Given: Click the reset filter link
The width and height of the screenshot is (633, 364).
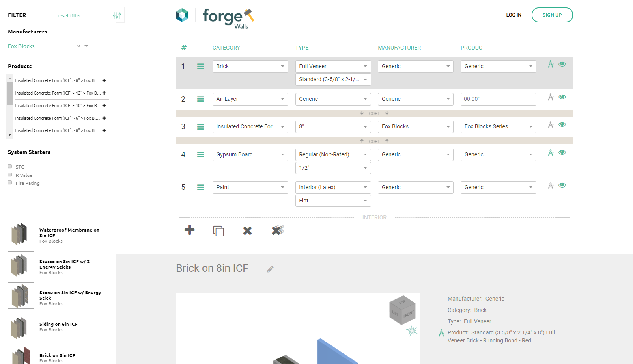Looking at the screenshot, I should point(69,16).
